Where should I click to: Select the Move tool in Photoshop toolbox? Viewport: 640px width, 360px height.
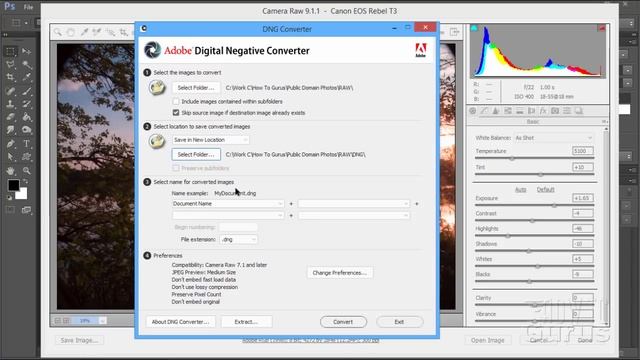point(27,51)
